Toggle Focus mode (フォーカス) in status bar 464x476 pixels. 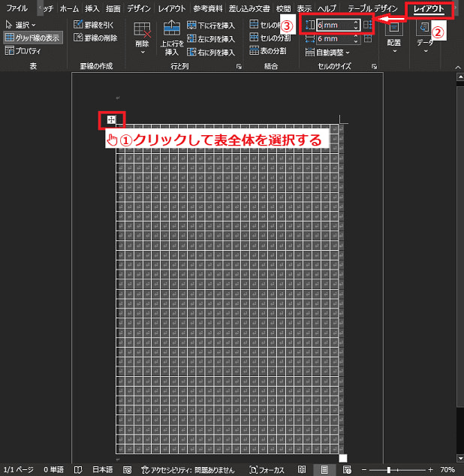pyautogui.click(x=267, y=469)
